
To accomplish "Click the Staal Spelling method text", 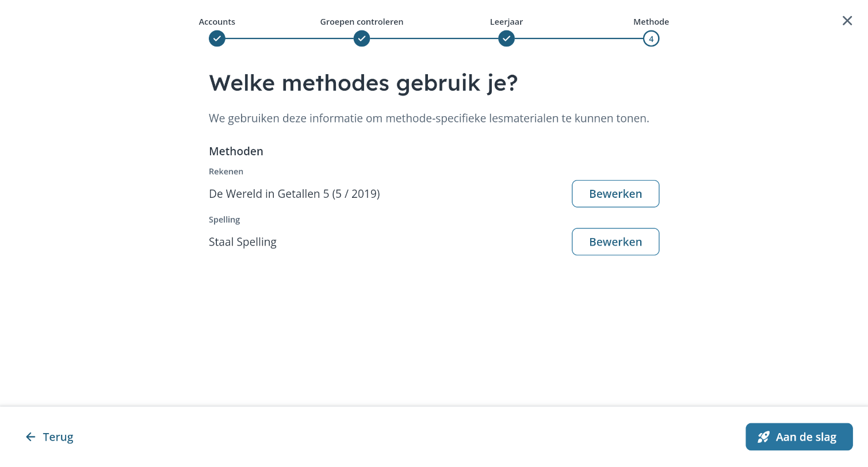I will [x=243, y=242].
